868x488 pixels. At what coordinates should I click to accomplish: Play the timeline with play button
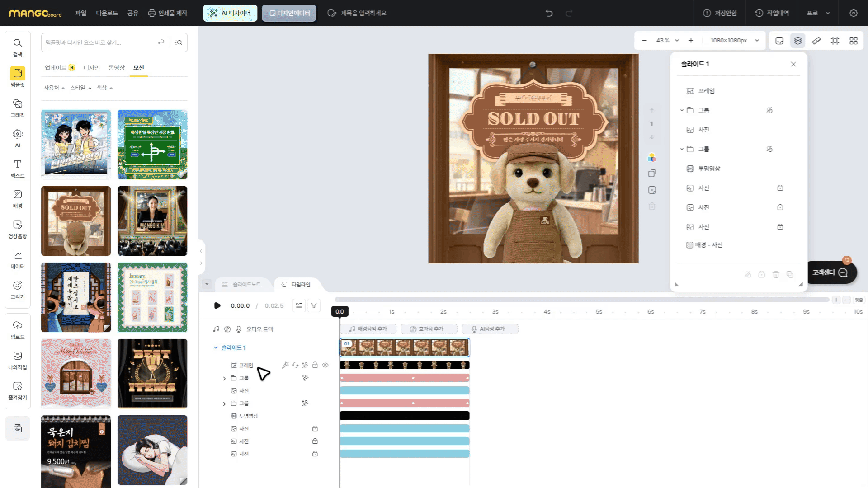217,305
